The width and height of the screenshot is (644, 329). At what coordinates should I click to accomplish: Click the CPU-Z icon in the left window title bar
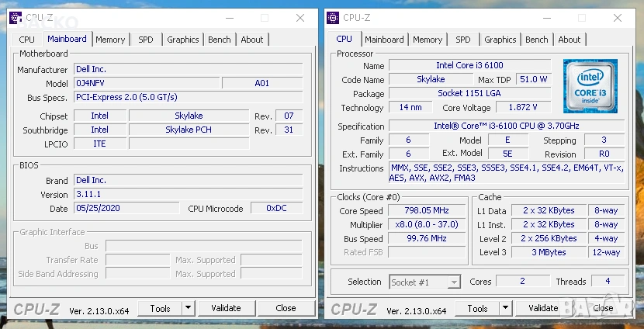click(16, 17)
